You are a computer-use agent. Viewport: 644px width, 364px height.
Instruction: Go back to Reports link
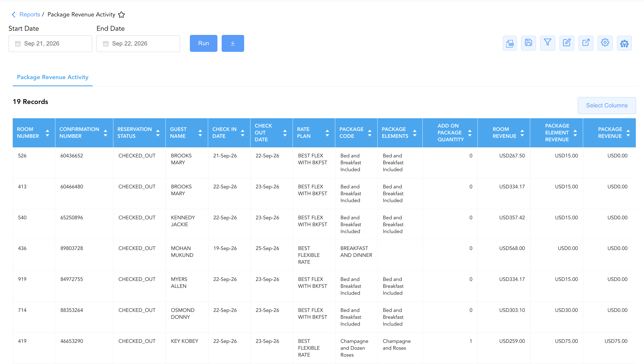click(30, 15)
